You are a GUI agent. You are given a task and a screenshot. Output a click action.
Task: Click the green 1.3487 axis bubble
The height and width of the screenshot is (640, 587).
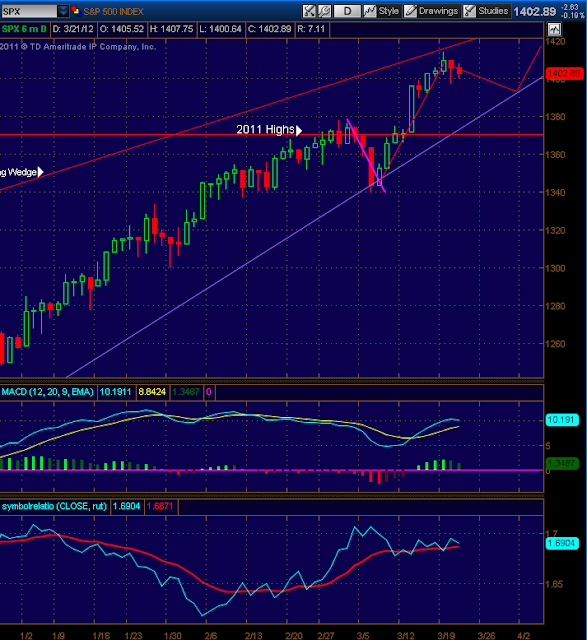point(562,463)
